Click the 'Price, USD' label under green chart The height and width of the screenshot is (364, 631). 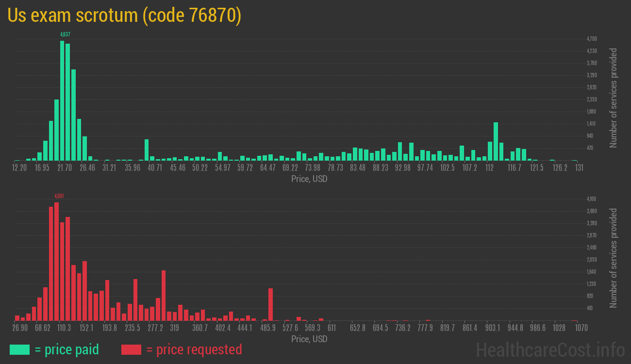[309, 179]
